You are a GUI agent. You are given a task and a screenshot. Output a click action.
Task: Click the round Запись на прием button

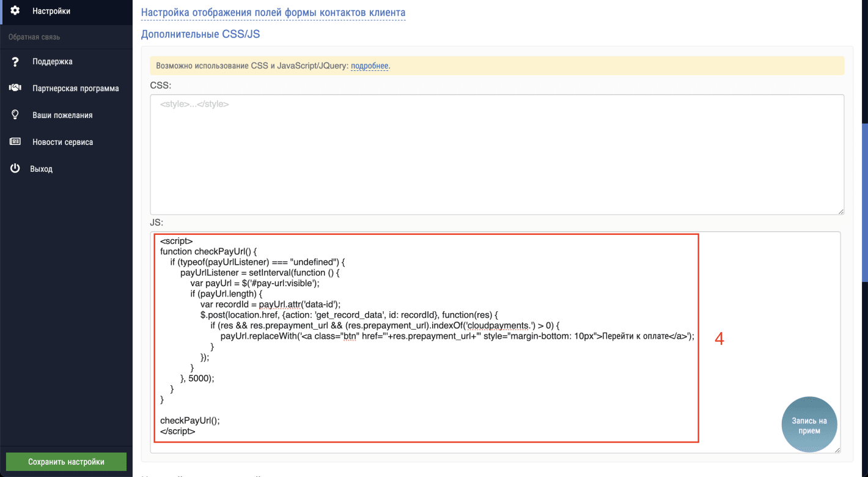[x=809, y=424]
